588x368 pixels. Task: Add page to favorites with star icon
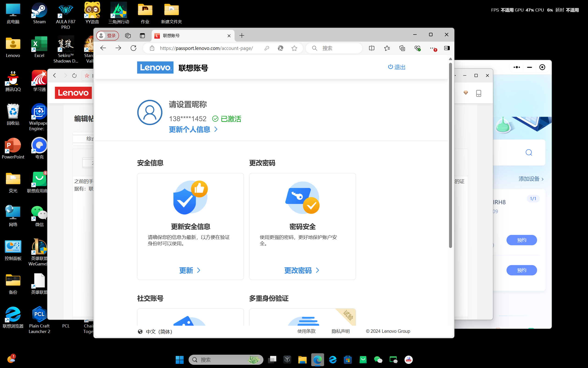294,48
